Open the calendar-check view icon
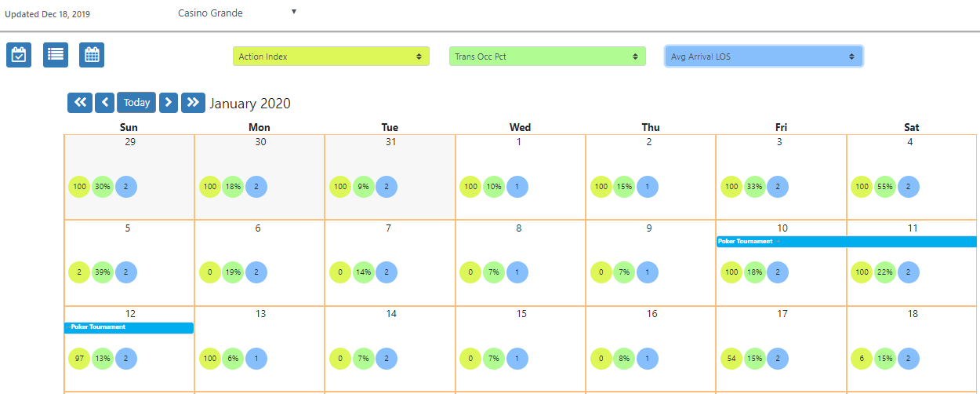 19,55
